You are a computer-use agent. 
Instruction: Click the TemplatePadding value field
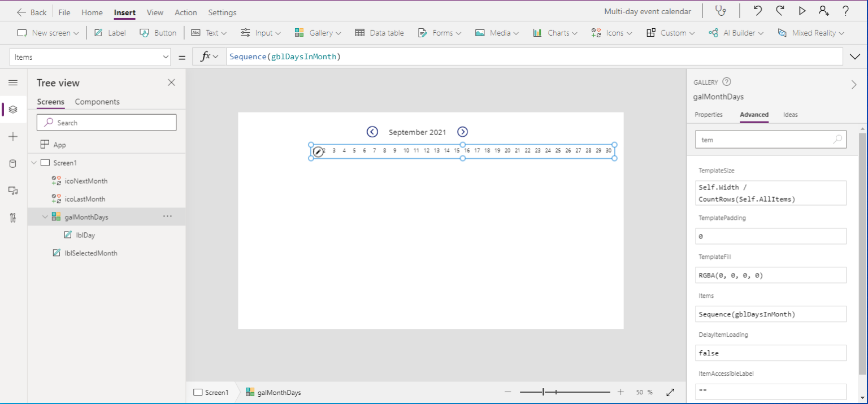(770, 236)
